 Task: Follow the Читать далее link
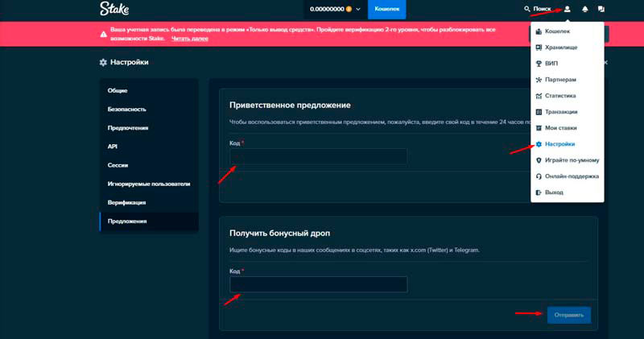pyautogui.click(x=190, y=39)
